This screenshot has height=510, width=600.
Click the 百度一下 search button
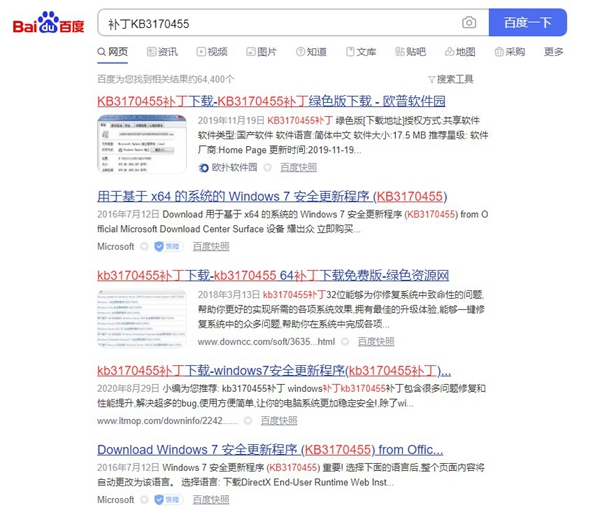pos(528,23)
